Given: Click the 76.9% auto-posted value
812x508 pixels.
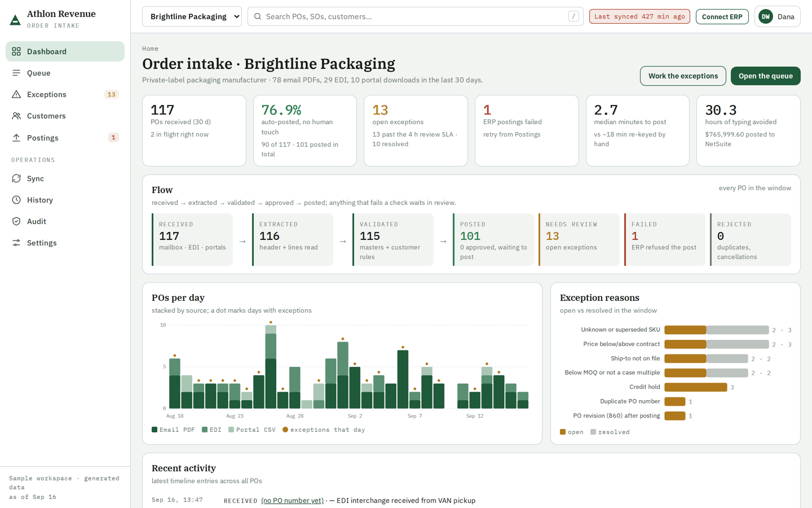Looking at the screenshot, I should (281, 110).
